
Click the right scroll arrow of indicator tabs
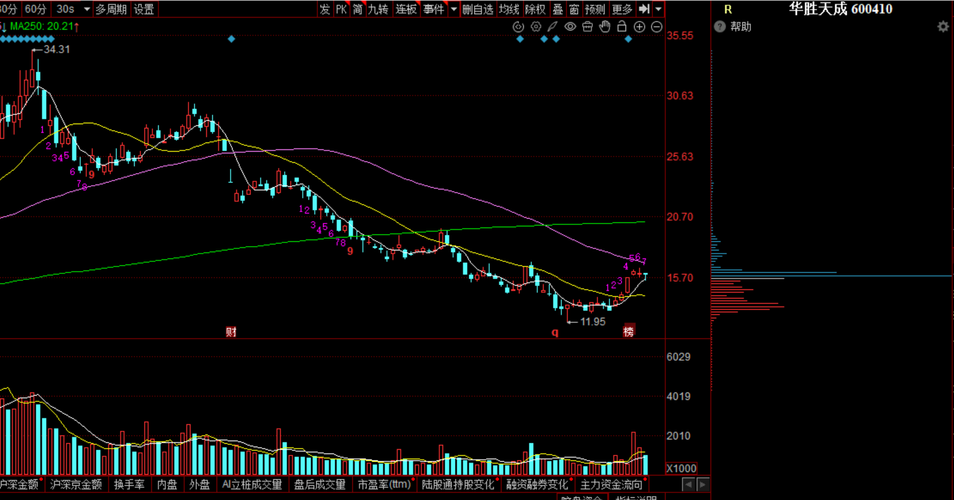[703, 484]
